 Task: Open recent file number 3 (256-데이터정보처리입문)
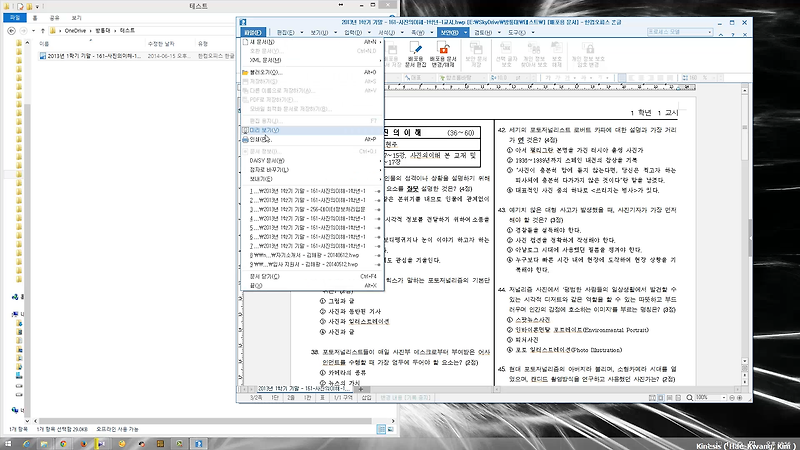312,209
